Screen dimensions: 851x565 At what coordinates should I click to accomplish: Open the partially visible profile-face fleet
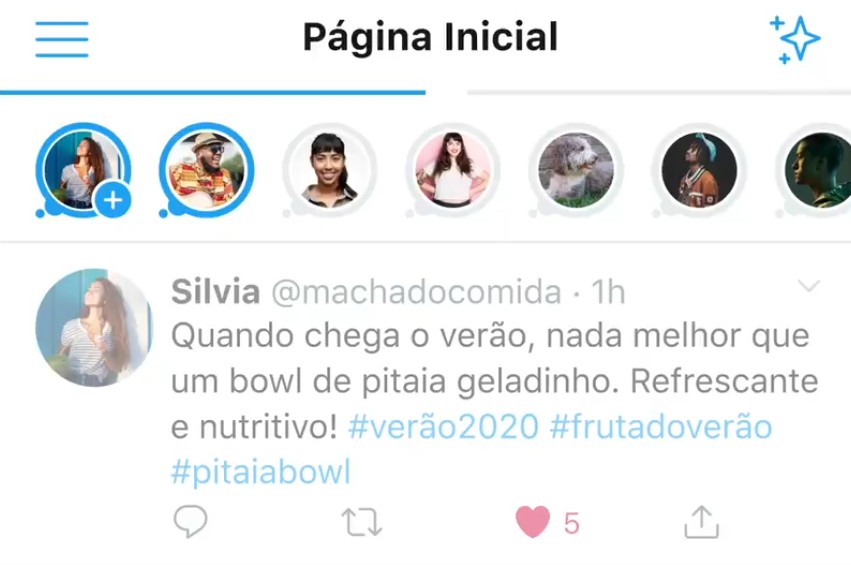[814, 170]
